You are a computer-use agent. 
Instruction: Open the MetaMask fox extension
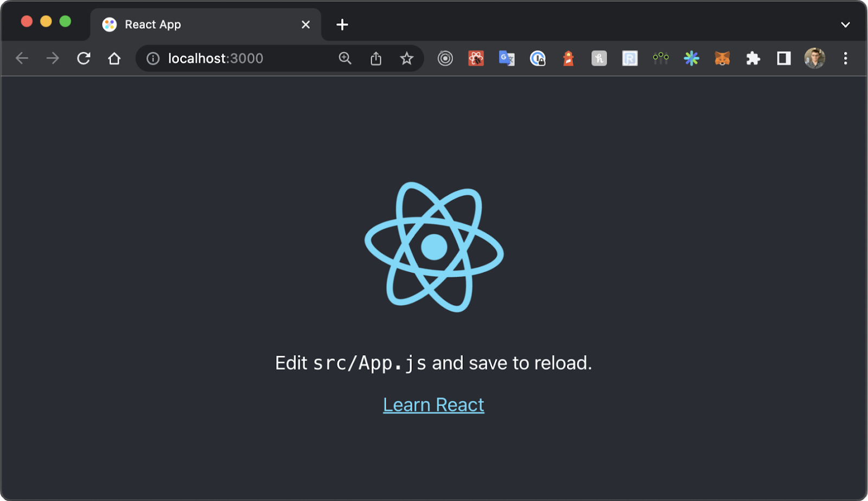tap(722, 58)
